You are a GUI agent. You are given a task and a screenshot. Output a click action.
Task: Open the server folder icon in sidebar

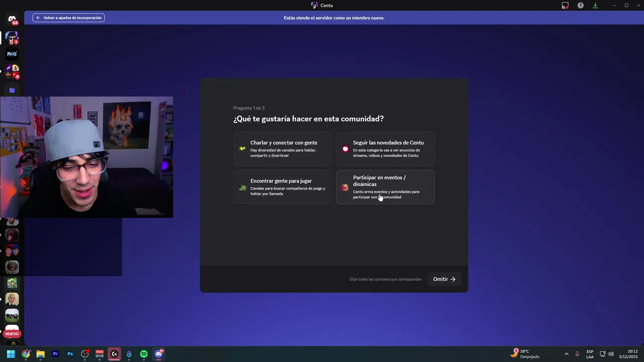[x=12, y=90]
